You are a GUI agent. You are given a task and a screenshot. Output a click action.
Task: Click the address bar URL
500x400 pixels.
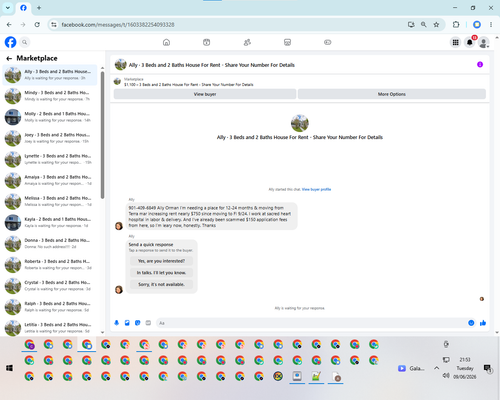click(118, 25)
